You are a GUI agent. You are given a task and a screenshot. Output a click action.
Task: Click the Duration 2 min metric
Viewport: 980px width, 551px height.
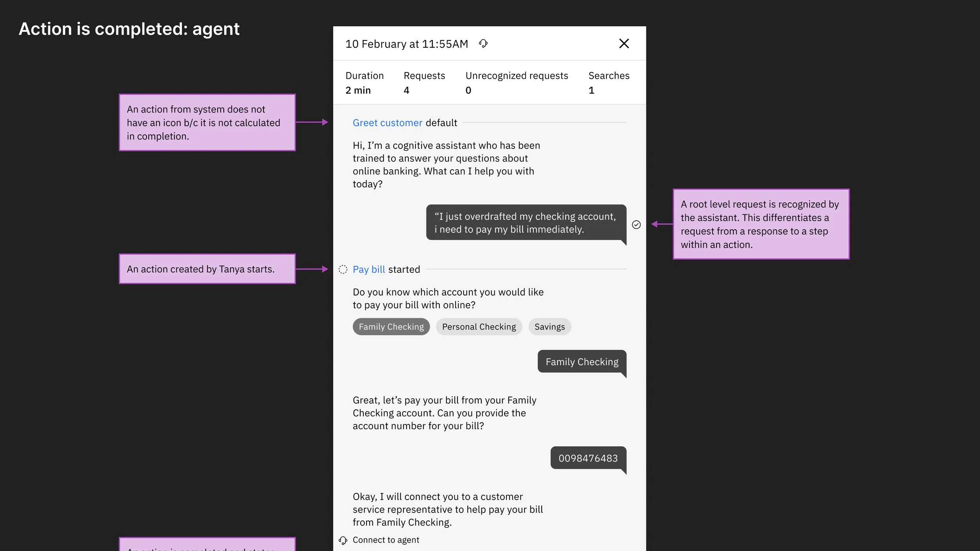pyautogui.click(x=364, y=83)
